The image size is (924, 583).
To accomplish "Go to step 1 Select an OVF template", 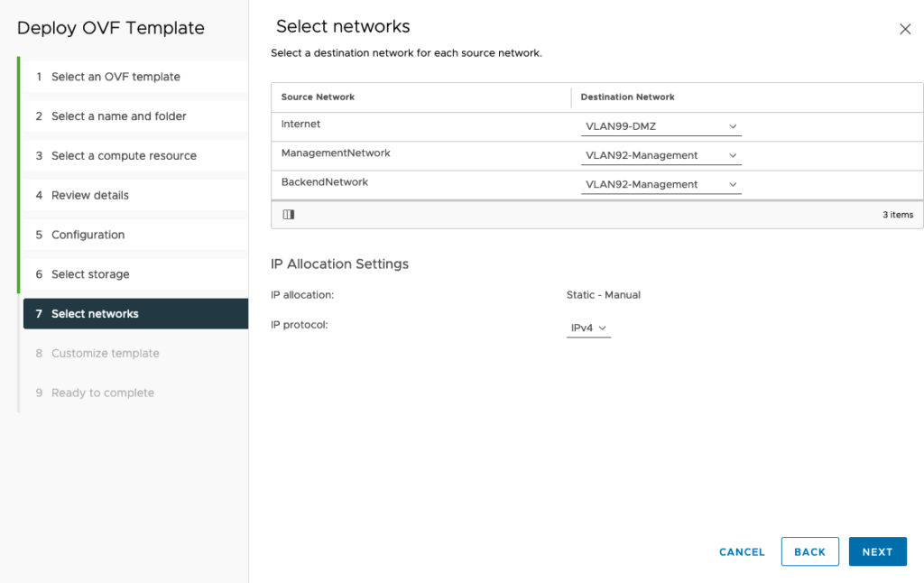I will [115, 77].
